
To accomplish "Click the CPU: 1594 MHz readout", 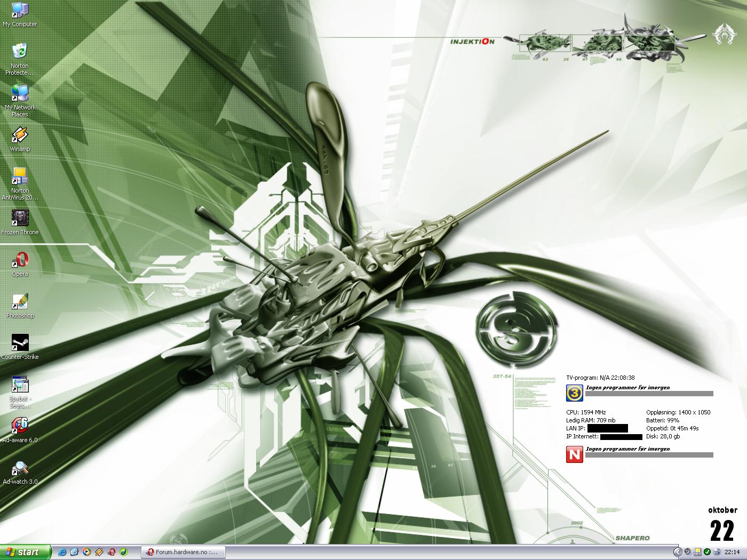I will pyautogui.click(x=586, y=412).
